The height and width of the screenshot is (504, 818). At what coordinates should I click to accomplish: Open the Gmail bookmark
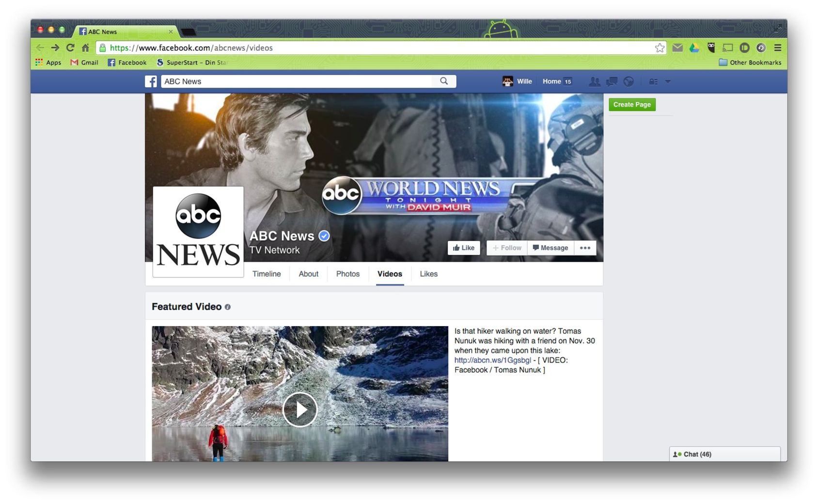click(x=84, y=63)
